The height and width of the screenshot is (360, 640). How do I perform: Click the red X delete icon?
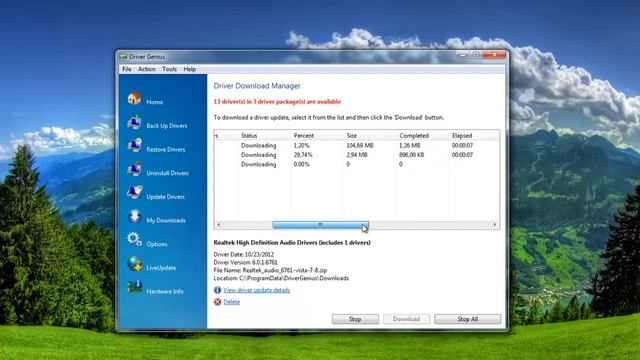(218, 302)
